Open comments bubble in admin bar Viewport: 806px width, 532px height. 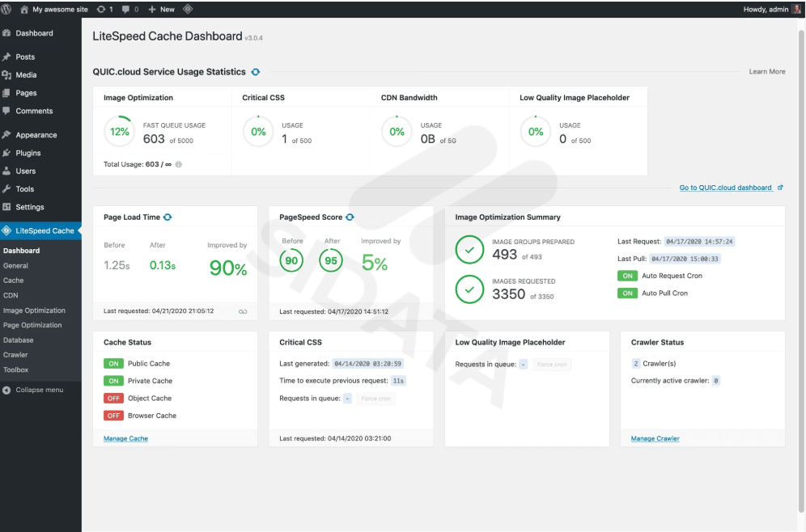tap(129, 9)
